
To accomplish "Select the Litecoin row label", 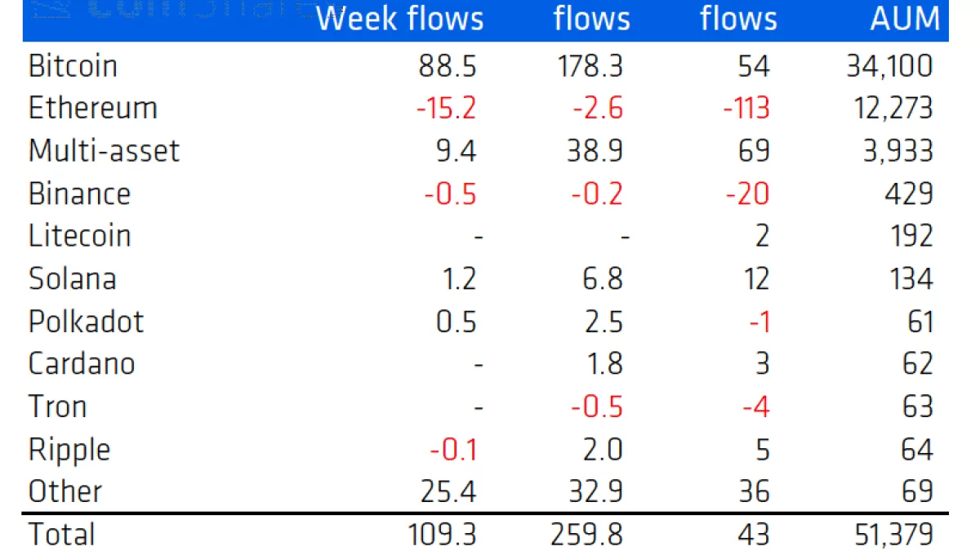I will click(x=79, y=236).
